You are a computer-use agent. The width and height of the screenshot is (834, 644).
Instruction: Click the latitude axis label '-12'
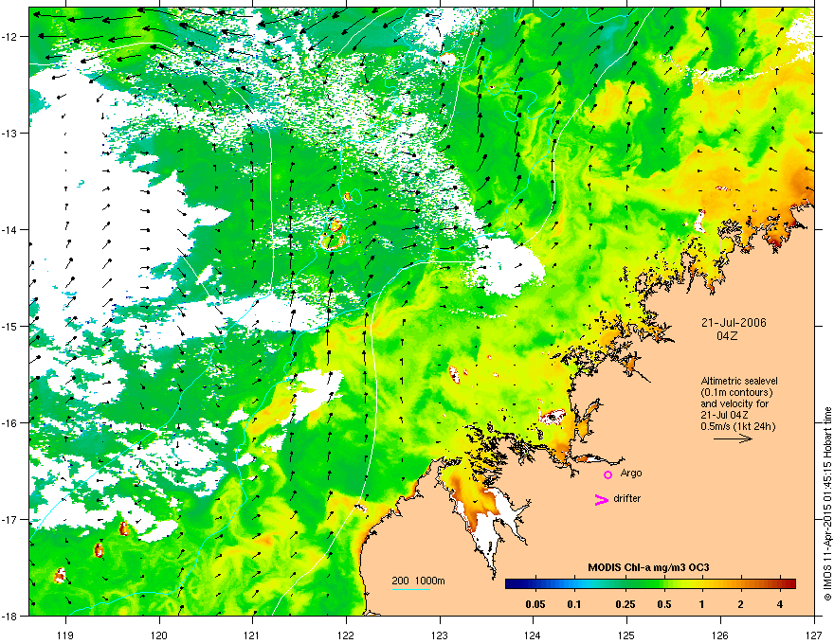(10, 37)
